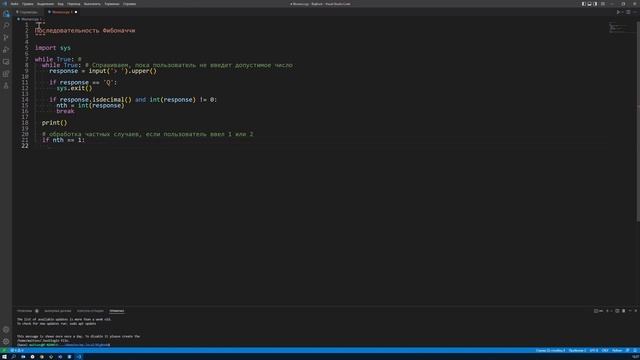Open the editor More Actions ellipsis
This screenshot has width=640, height=360.
point(635,12)
